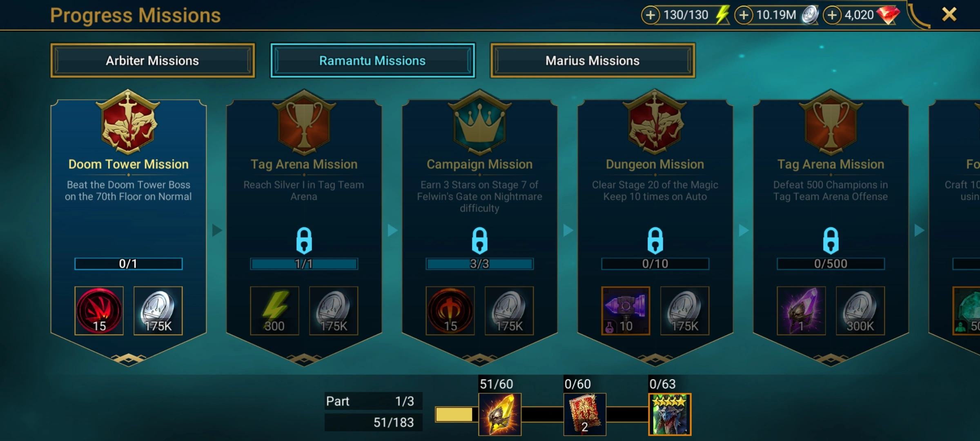Open the Marius Missions tab
Screen dimensions: 980x441
592,60
